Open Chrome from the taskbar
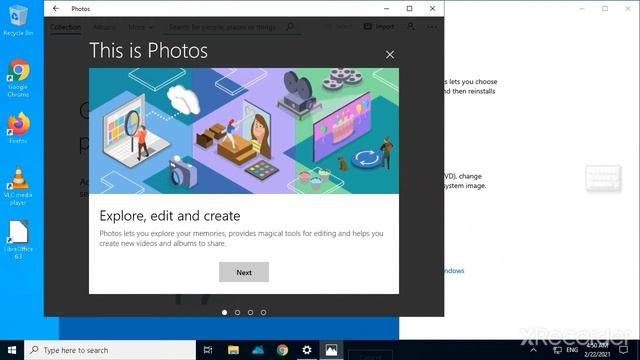640x360 pixels. tap(282, 350)
